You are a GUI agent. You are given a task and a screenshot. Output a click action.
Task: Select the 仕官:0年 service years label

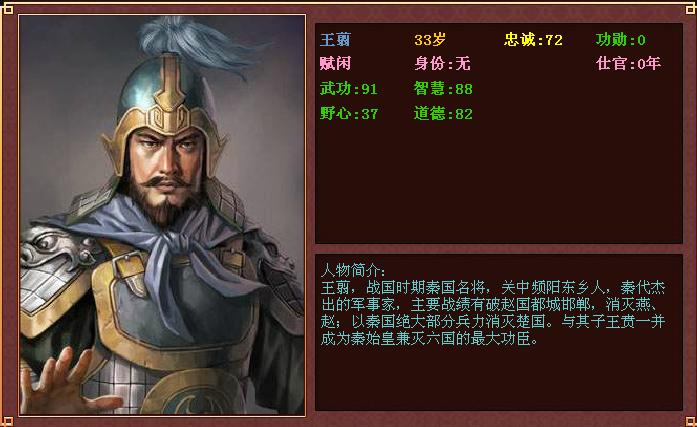[x=628, y=64]
